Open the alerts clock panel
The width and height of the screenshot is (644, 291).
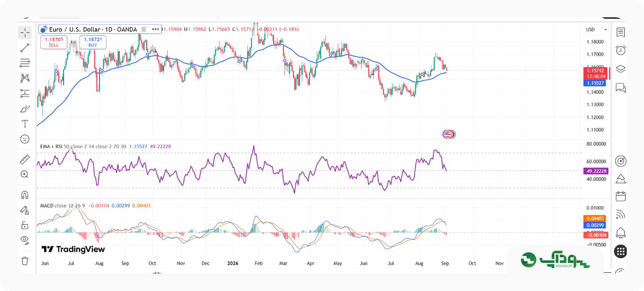(621, 50)
